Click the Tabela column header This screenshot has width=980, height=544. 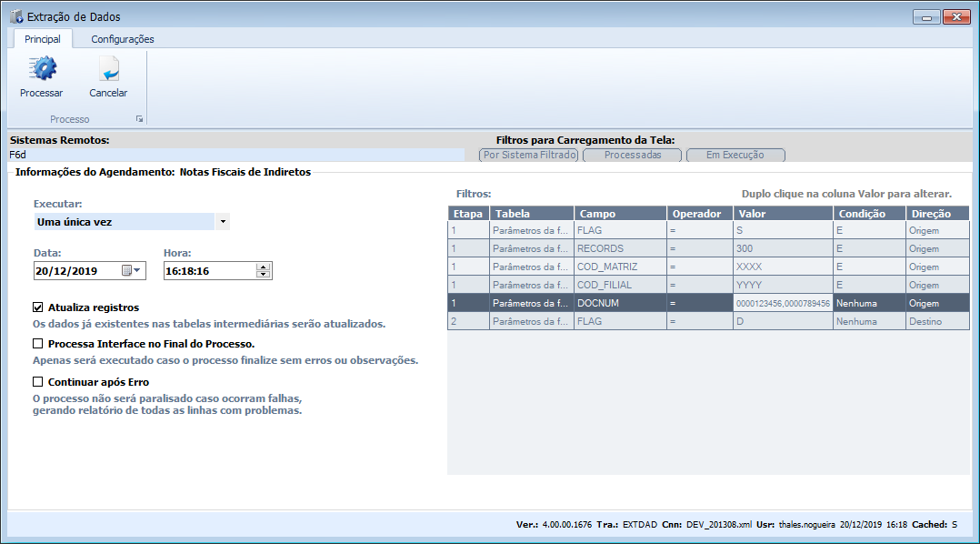click(532, 213)
